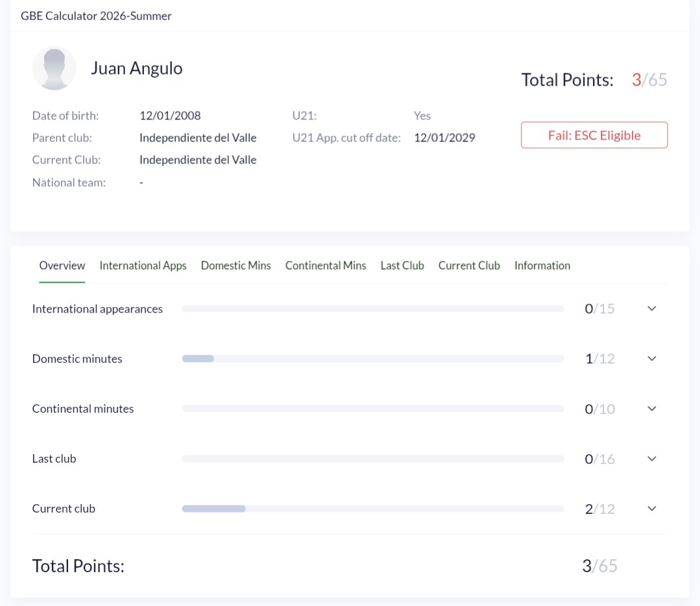The height and width of the screenshot is (606, 700).
Task: Open the Current Club tab
Action: (x=469, y=266)
